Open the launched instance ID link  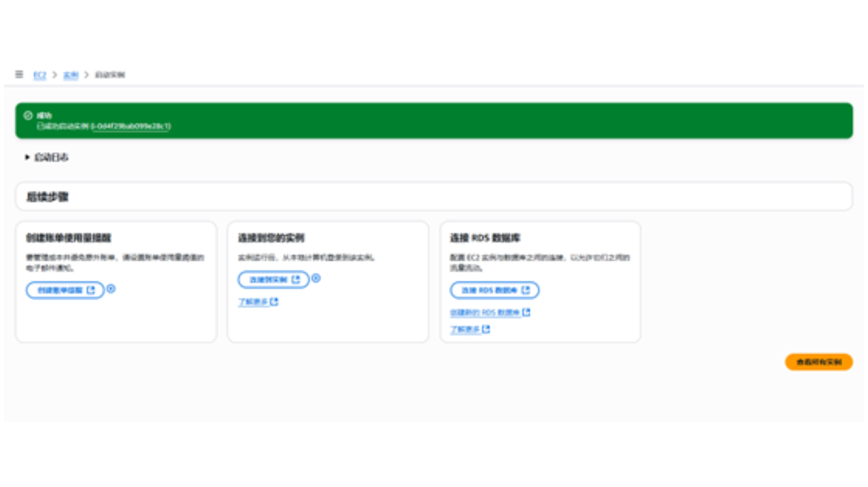coord(131,126)
